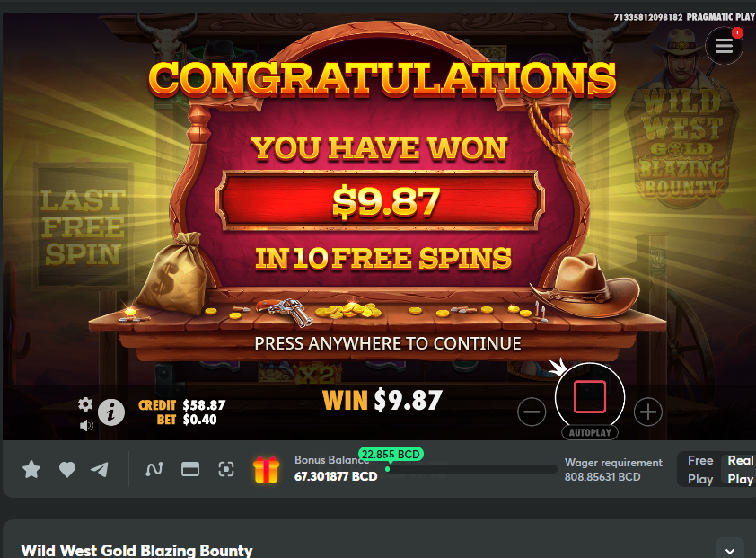Switch to Free Play mode
Viewport: 756px width, 558px height.
coord(700,470)
